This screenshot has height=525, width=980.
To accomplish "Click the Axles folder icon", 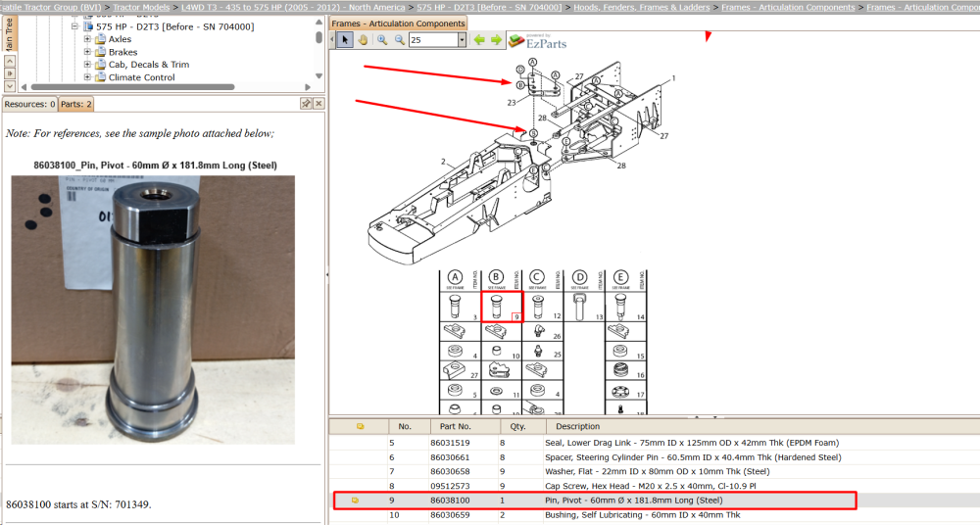I will point(100,39).
